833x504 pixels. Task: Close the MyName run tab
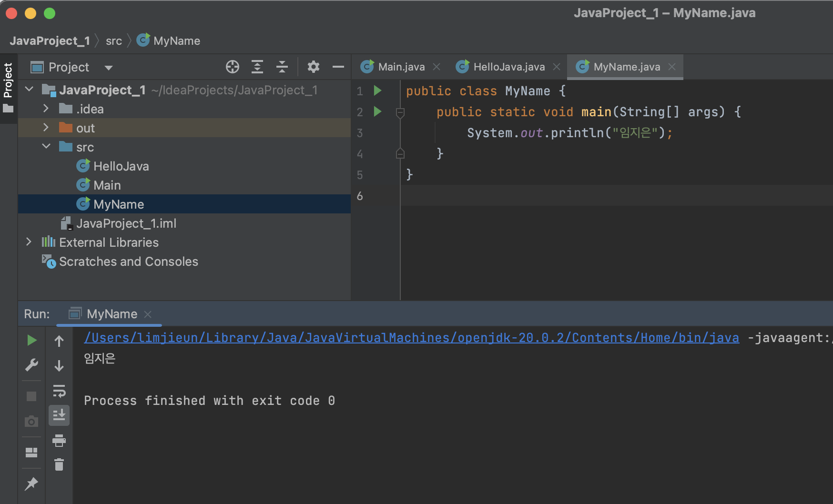[148, 314]
